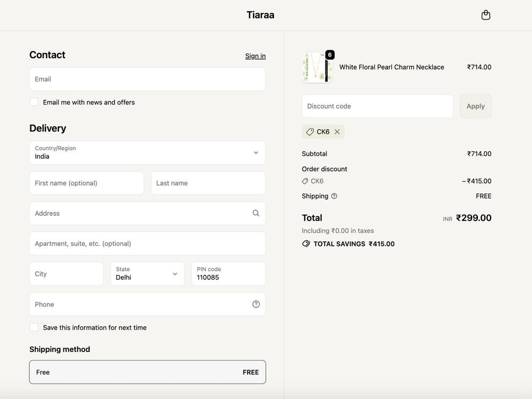Click the quantity badge showing 6
The width and height of the screenshot is (532, 399).
pos(330,55)
